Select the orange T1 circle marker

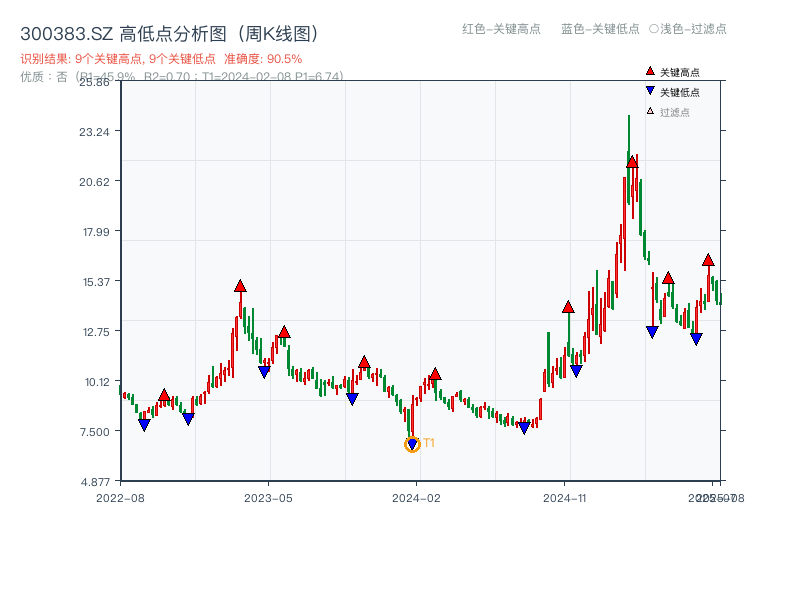(411, 443)
